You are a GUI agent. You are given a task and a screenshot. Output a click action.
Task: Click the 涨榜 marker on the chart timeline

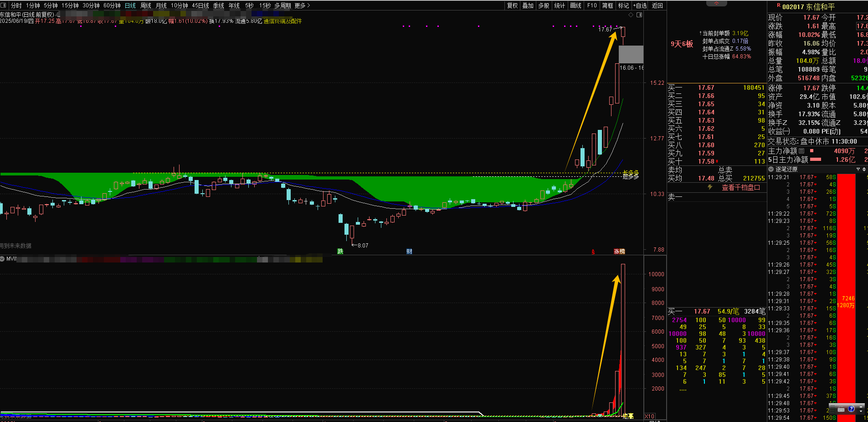[619, 251]
